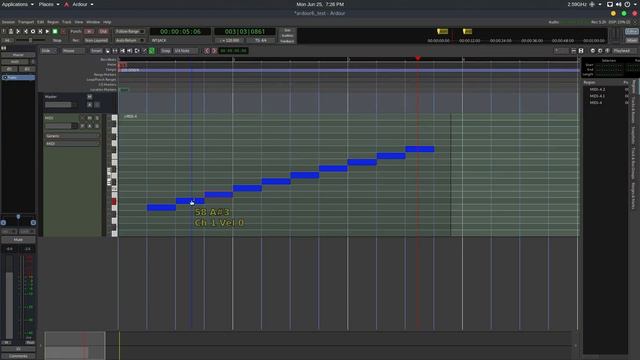Open the Mouse edit point dropdown
The height and width of the screenshot is (360, 640).
[73, 51]
